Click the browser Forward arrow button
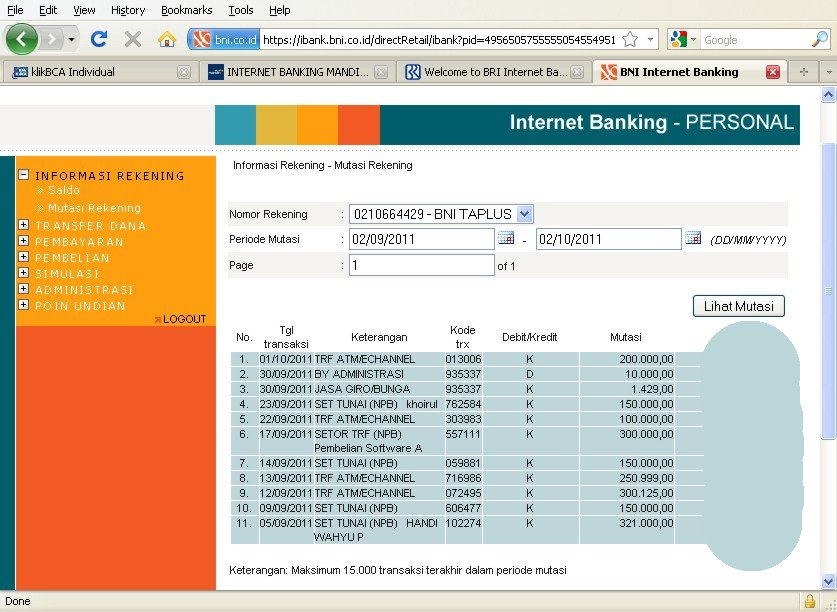 tap(52, 39)
